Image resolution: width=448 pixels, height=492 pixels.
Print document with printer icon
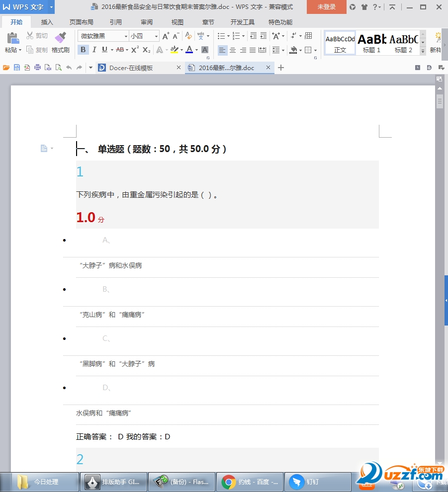37,68
